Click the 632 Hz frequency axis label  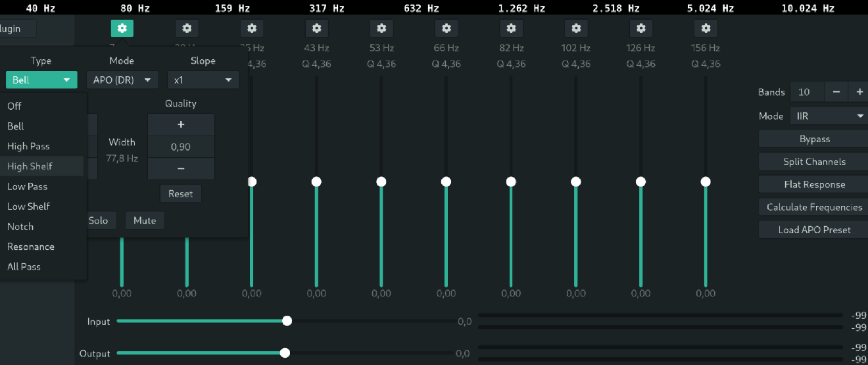pyautogui.click(x=422, y=9)
